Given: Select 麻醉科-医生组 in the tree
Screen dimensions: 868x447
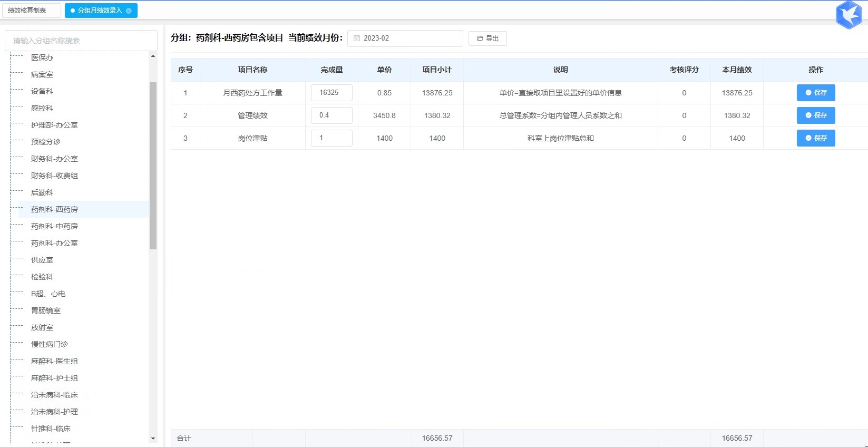Looking at the screenshot, I should (54, 361).
